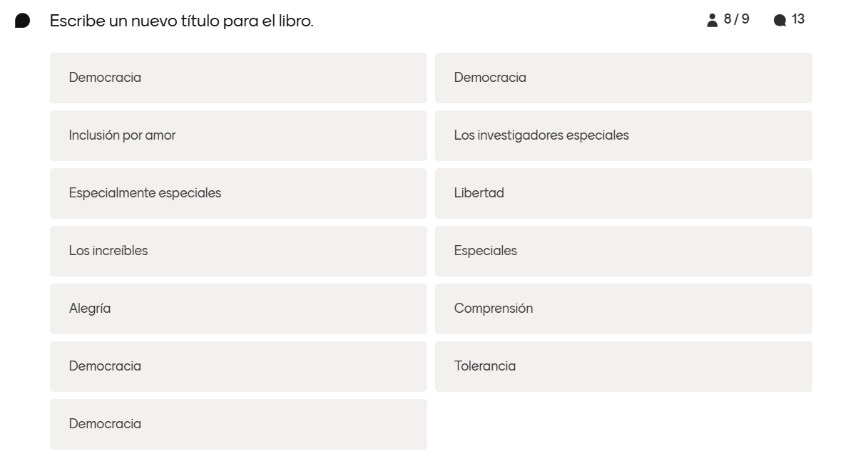Click empty slot beside the last Democracia card

623,424
